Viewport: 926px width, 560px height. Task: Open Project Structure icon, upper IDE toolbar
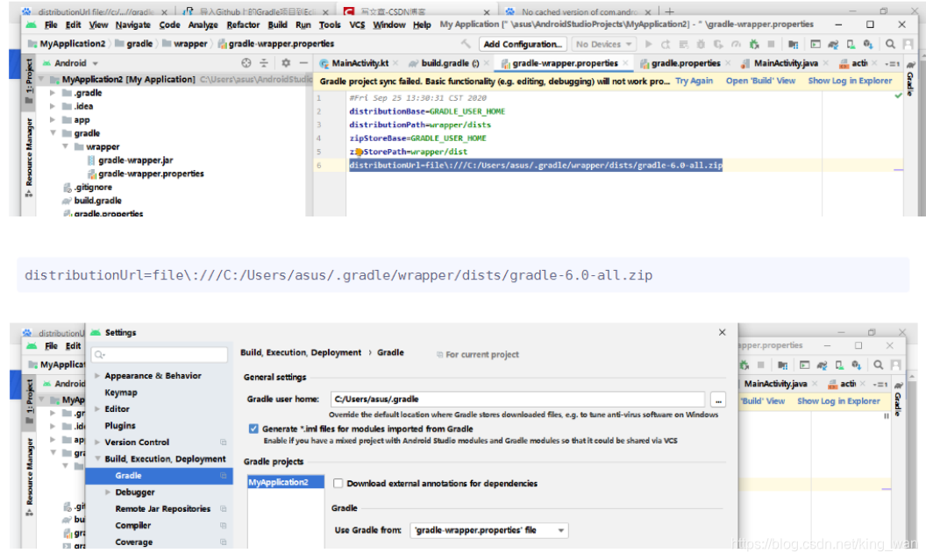tap(793, 45)
